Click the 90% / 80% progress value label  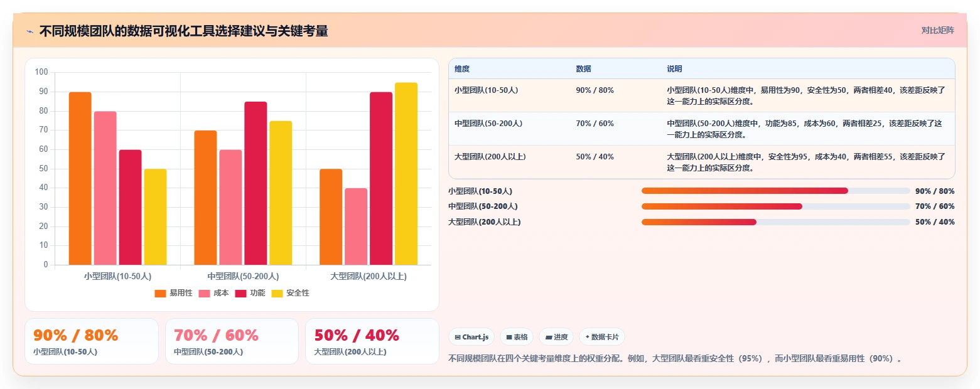(935, 191)
